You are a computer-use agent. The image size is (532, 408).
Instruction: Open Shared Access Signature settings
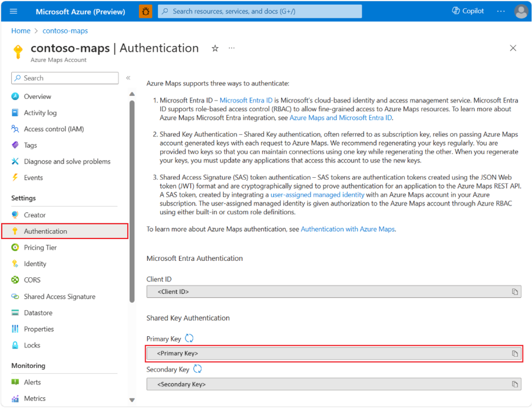tap(59, 297)
